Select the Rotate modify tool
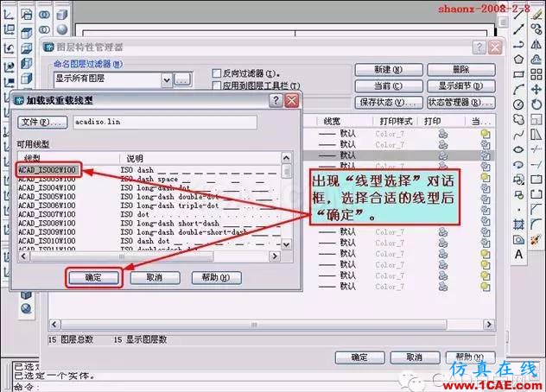The height and width of the screenshot is (392, 546). 536,104
